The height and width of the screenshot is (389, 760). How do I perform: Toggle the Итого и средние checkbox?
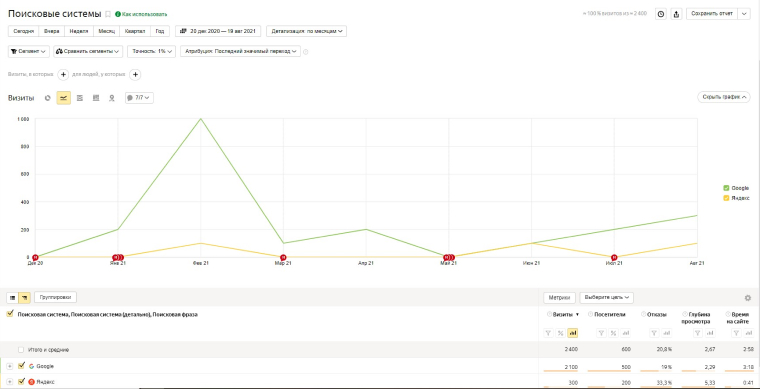21,349
